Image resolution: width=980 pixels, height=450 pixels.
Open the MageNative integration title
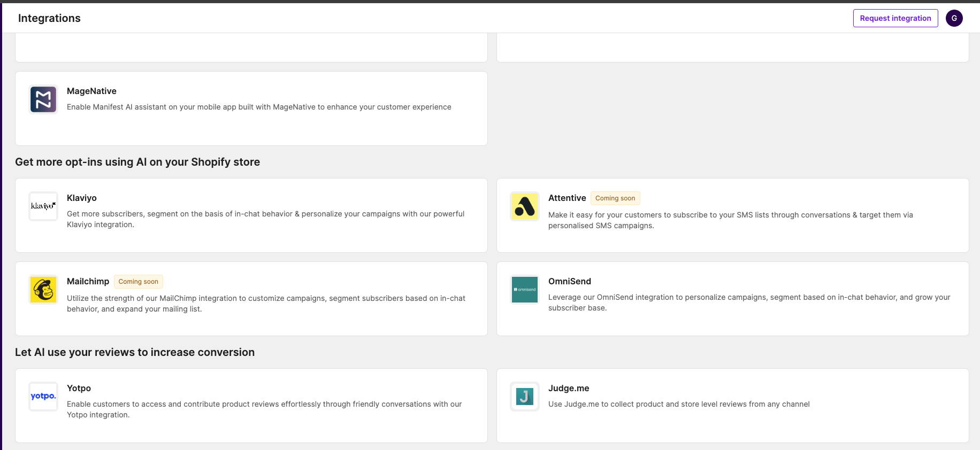point(91,91)
